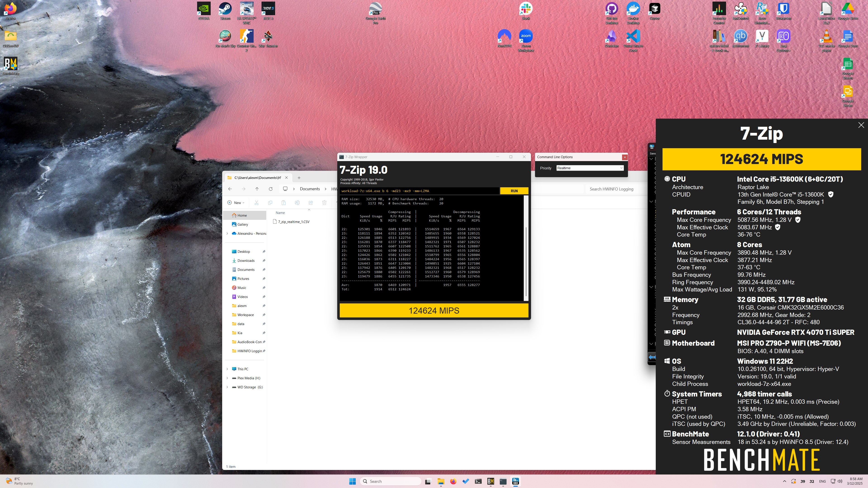The image size is (868, 488).
Task: Launch Slack from the desktop
Action: (x=526, y=11)
